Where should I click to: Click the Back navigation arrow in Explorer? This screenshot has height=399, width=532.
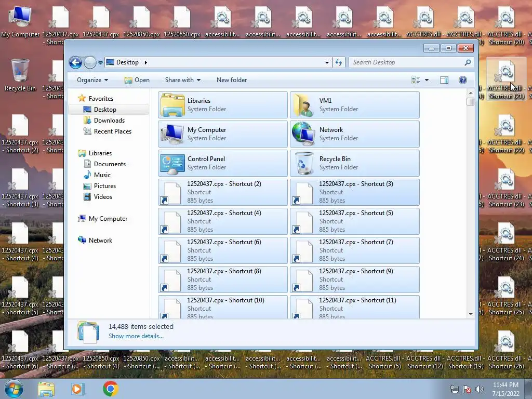pyautogui.click(x=75, y=62)
